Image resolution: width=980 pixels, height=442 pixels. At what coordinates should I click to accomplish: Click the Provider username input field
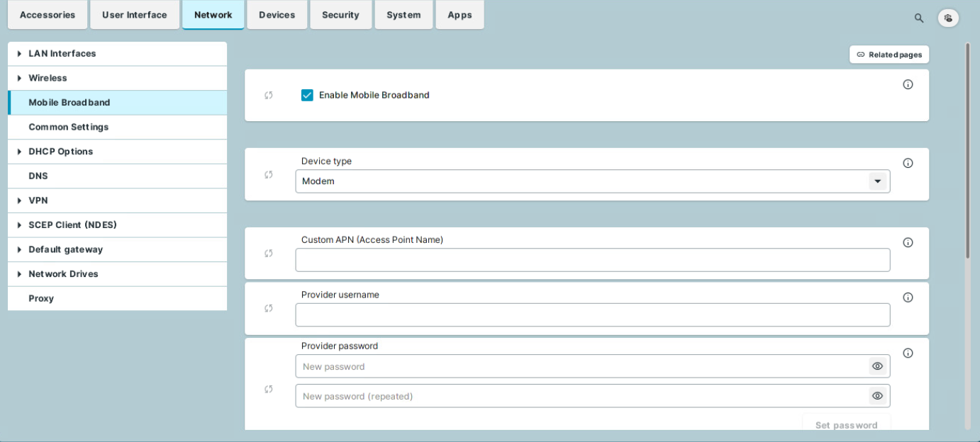tap(592, 315)
